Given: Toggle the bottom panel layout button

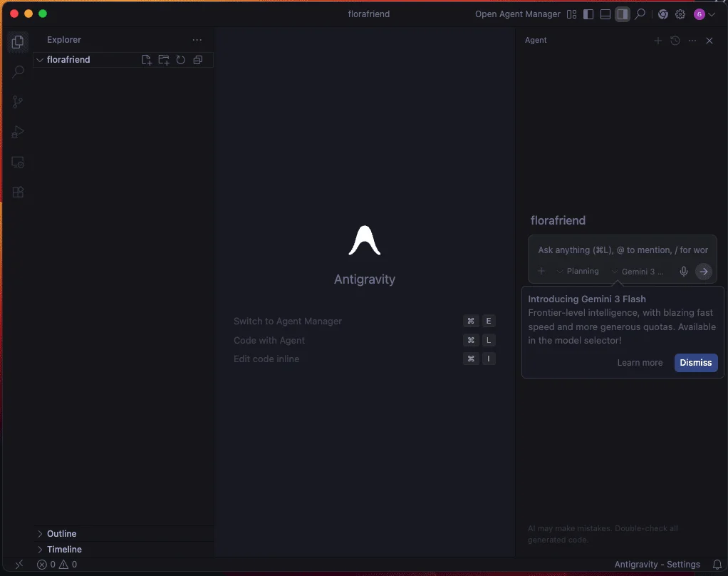Looking at the screenshot, I should coord(605,14).
